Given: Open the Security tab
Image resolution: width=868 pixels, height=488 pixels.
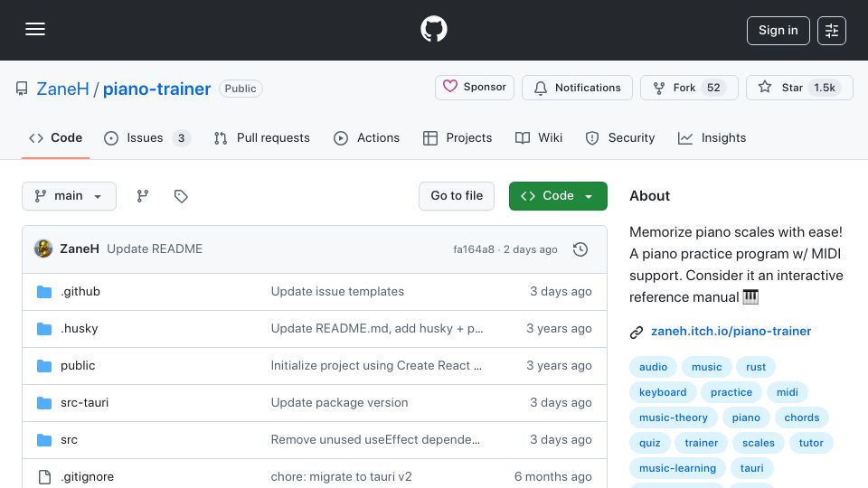Looking at the screenshot, I should [620, 137].
